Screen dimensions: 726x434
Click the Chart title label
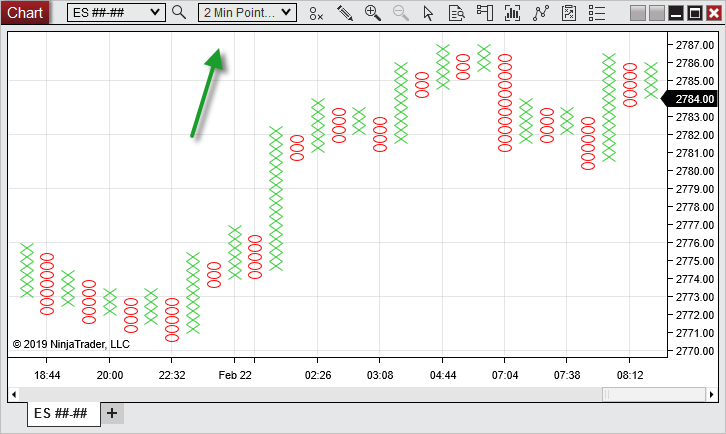click(24, 12)
